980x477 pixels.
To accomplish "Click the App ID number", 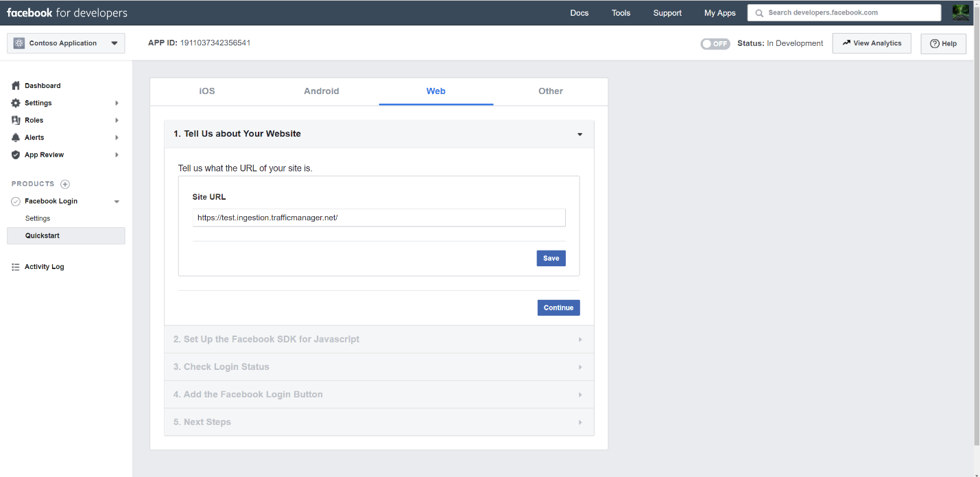I will point(215,43).
